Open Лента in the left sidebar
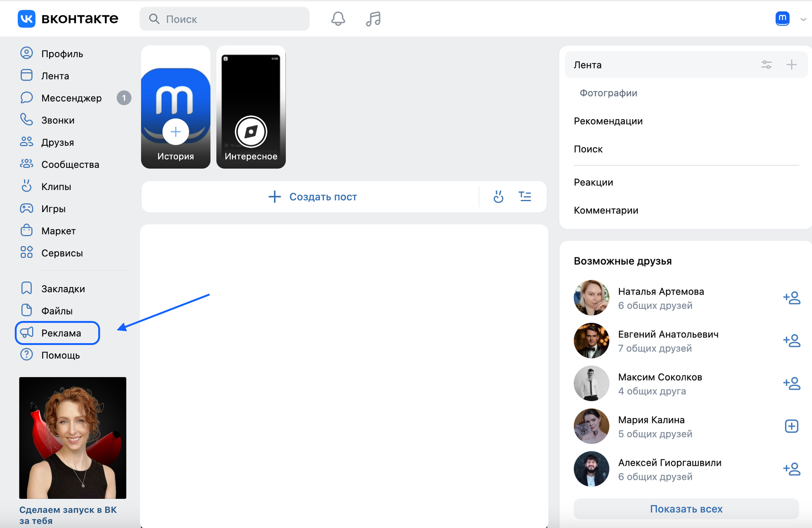 (x=55, y=76)
